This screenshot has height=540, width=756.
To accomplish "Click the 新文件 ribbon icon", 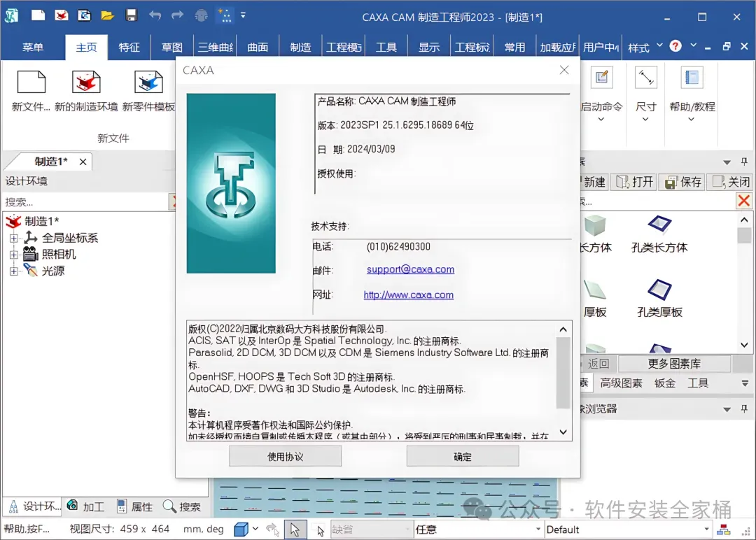I will [31, 82].
